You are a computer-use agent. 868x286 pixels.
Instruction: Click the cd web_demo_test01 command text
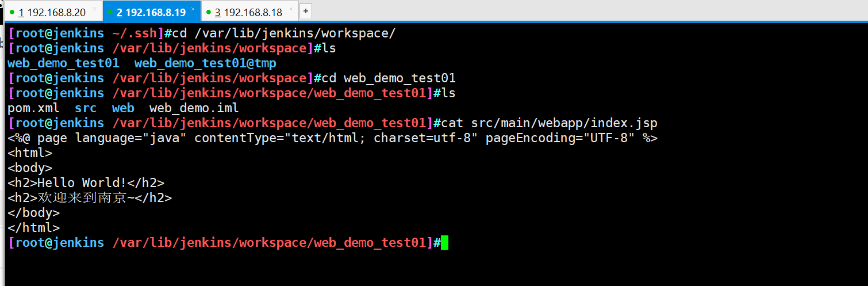[x=388, y=78]
